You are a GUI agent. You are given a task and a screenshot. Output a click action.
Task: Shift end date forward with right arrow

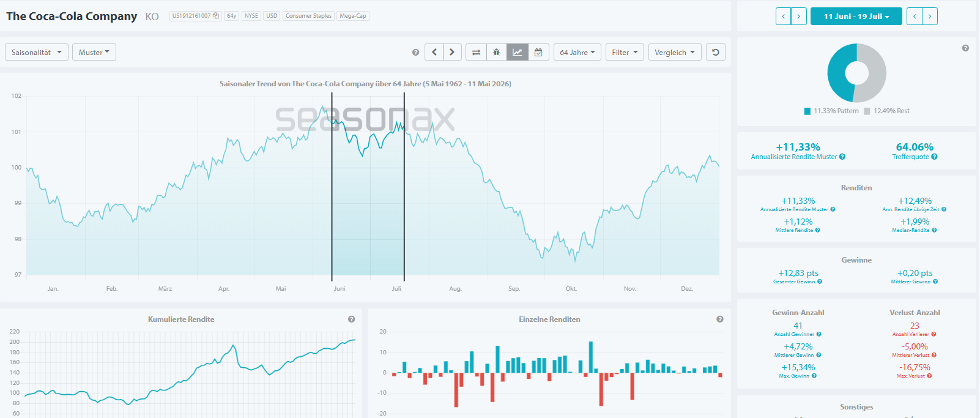(x=930, y=17)
